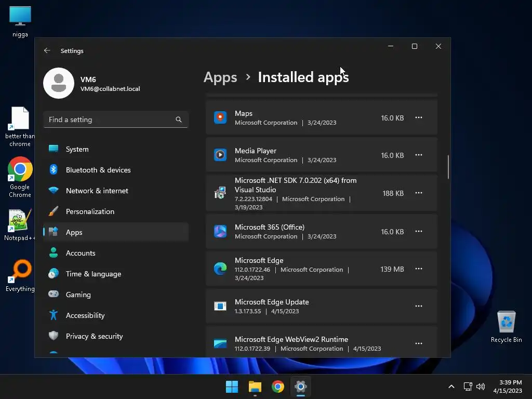
Task: Open Personalization settings
Action: click(x=116, y=211)
